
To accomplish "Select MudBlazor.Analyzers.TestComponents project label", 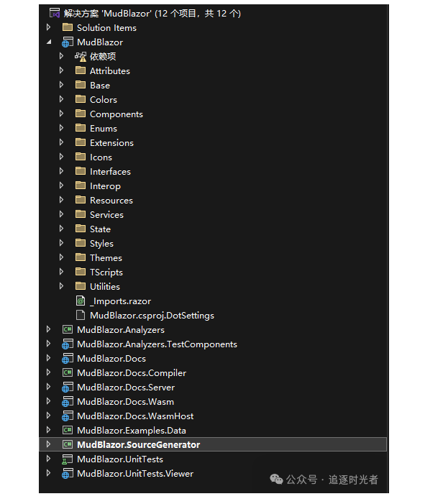I will click(157, 344).
